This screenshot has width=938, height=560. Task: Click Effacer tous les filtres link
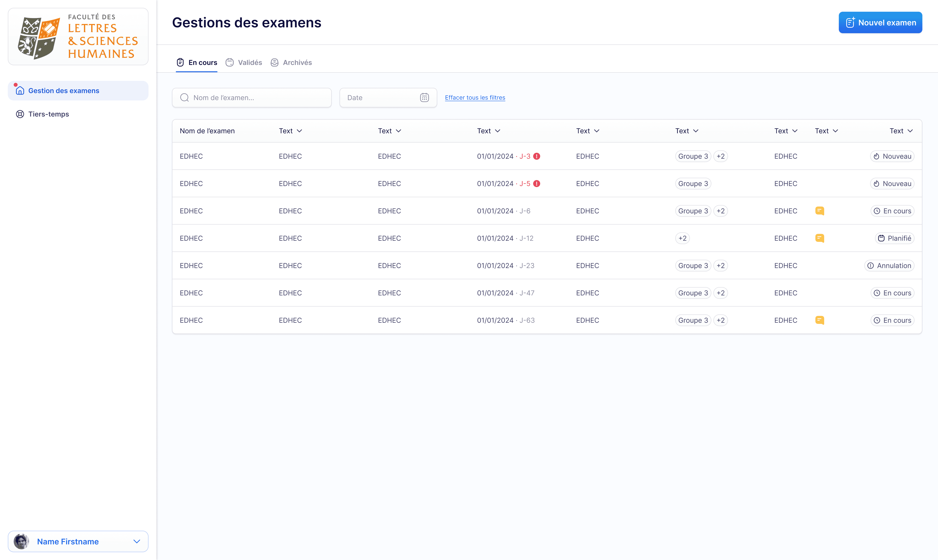[x=475, y=98]
